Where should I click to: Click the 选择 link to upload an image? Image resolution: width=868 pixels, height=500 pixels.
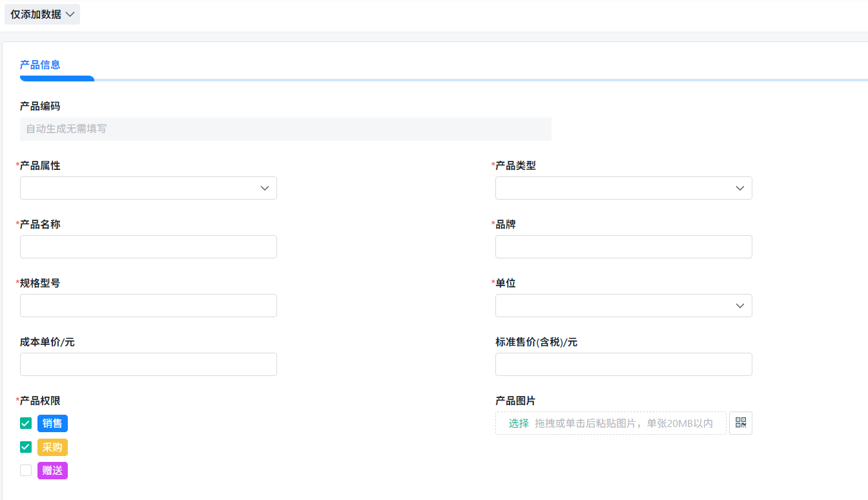coord(518,423)
